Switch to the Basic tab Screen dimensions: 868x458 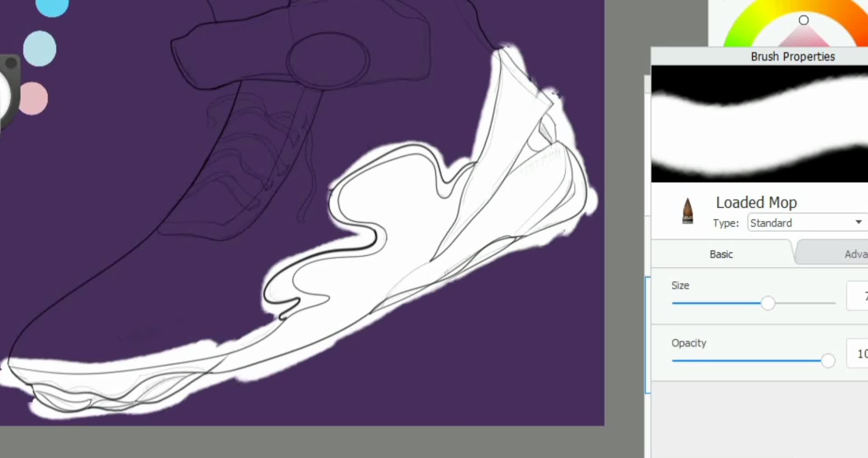point(721,254)
